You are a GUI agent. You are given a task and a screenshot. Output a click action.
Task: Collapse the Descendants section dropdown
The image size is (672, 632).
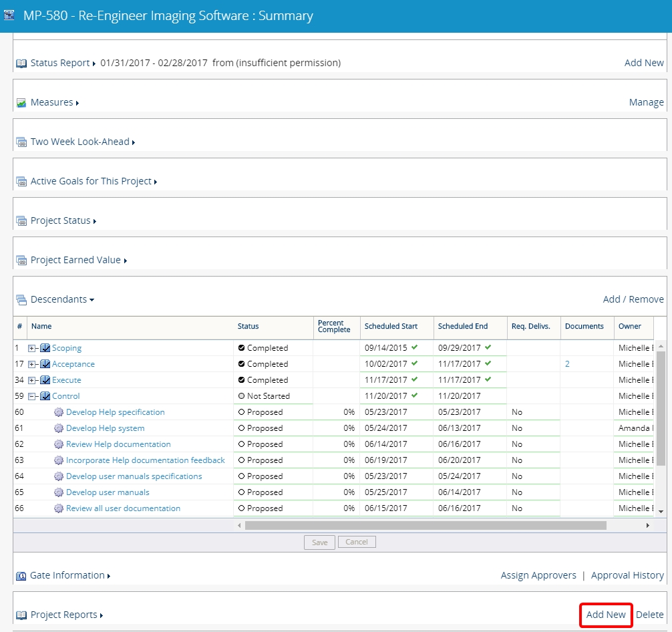[92, 300]
